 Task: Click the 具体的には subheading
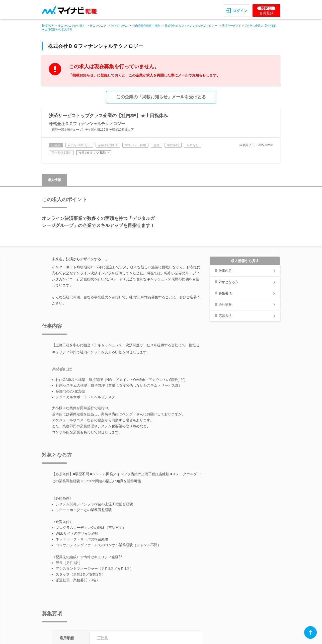pyautogui.click(x=62, y=369)
